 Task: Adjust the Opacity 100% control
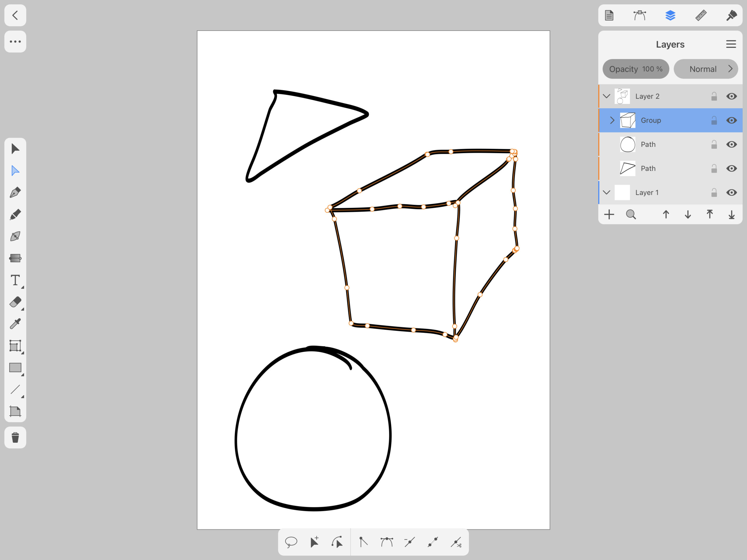pos(636,69)
